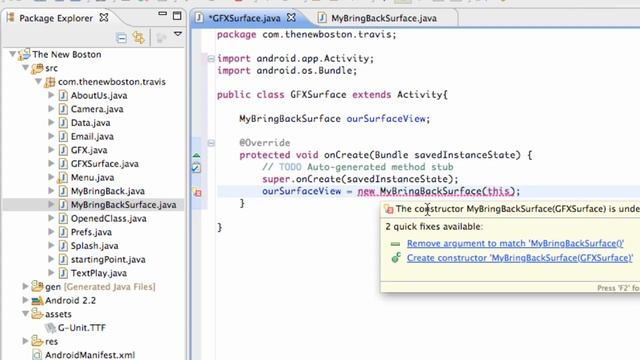Select the *GFXSurface.java editor tab
640x360 pixels.
pyautogui.click(x=244, y=18)
